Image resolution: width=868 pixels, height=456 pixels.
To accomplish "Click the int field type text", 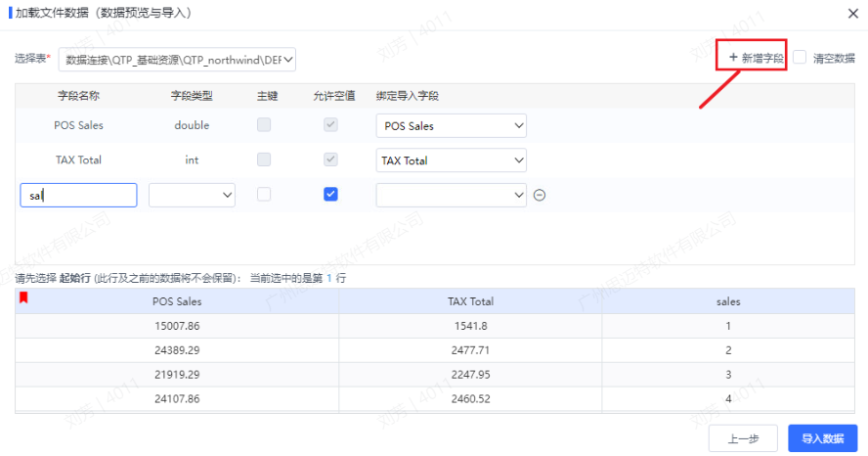I will [x=193, y=160].
